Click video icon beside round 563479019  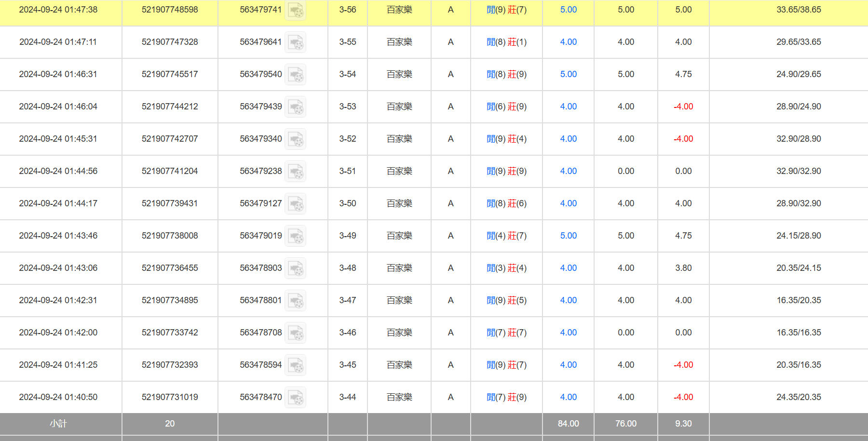tap(295, 236)
